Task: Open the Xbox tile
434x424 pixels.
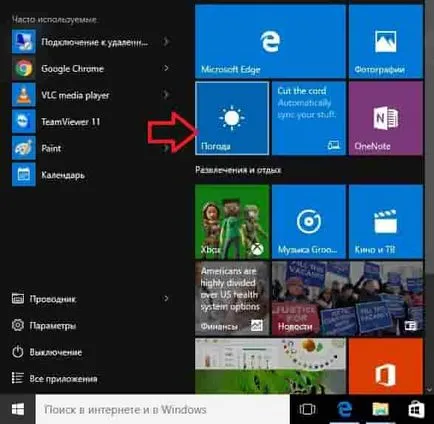Action: [x=232, y=222]
